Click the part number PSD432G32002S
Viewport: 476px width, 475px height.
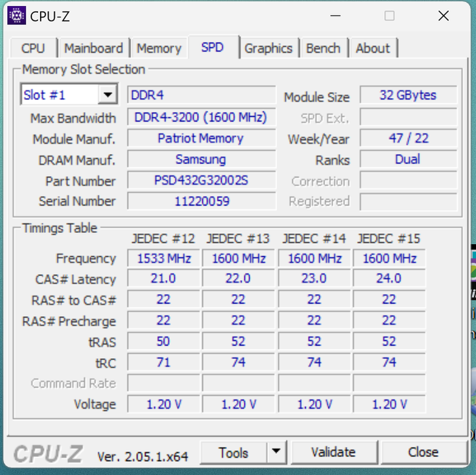point(201,181)
